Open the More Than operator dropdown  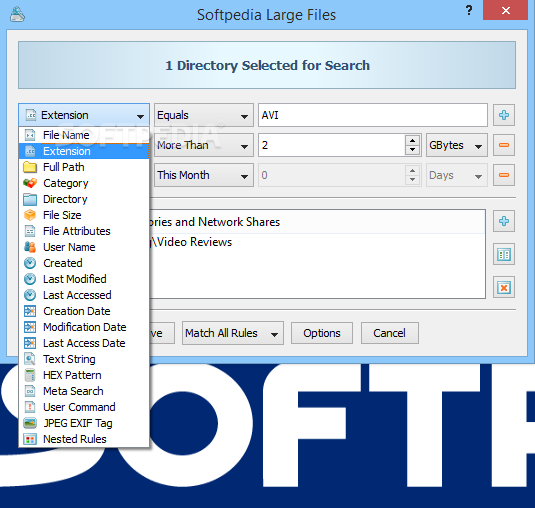tap(204, 145)
